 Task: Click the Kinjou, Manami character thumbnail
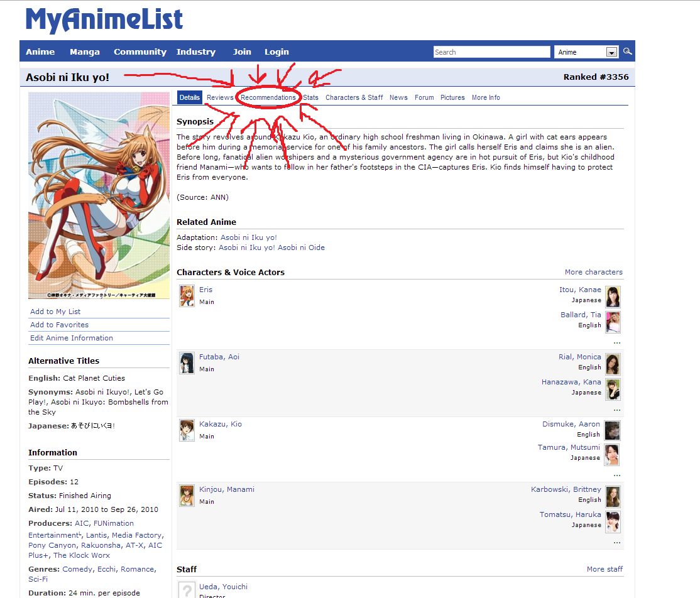(x=187, y=496)
